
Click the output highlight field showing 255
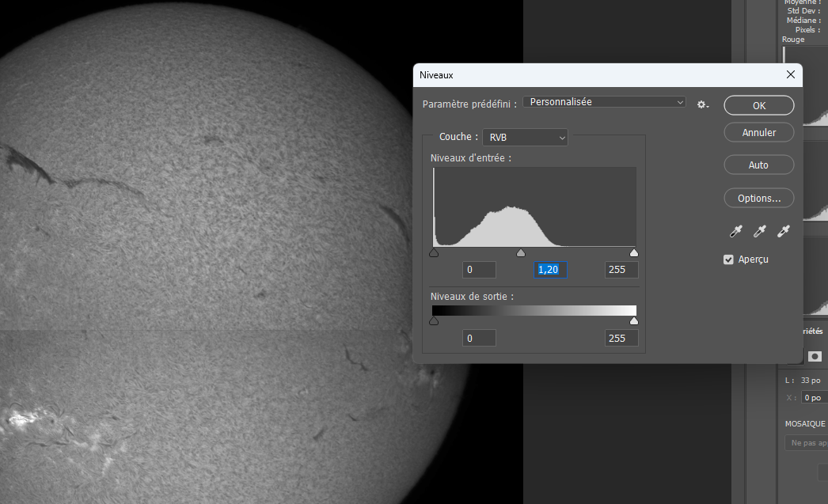[x=621, y=339]
